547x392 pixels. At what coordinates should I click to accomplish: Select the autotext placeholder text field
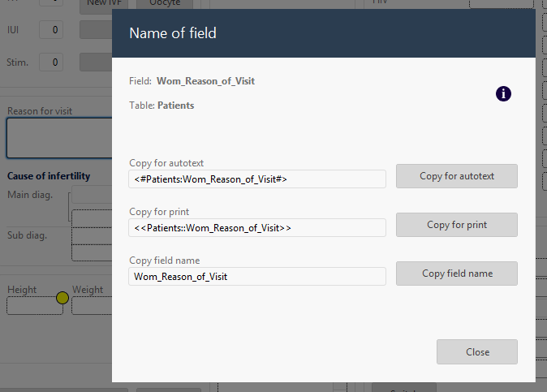(257, 179)
